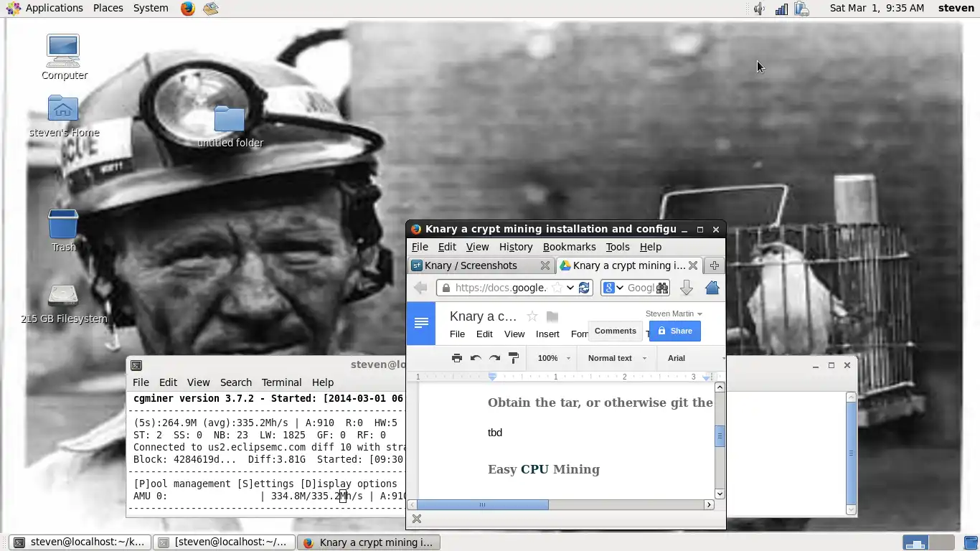Click the redo arrow in Docs toolbar
The width and height of the screenshot is (980, 551).
coord(494,358)
